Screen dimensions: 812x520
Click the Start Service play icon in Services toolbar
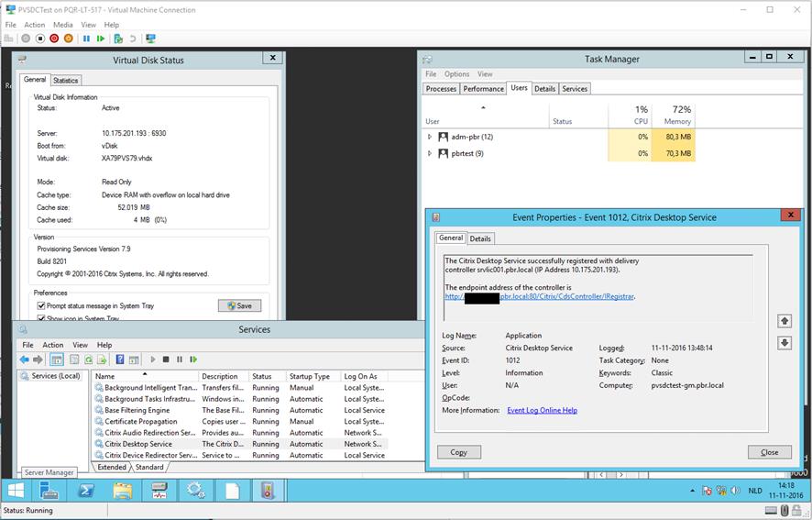[x=153, y=360]
